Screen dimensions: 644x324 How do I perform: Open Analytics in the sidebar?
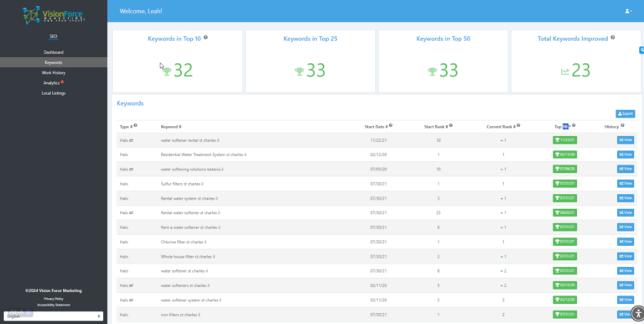point(51,83)
